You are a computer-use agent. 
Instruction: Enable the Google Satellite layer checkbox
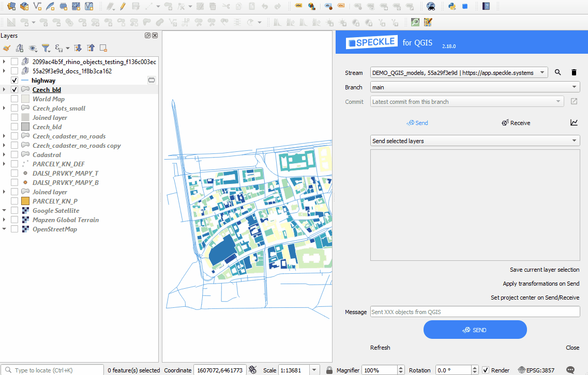[14, 211]
